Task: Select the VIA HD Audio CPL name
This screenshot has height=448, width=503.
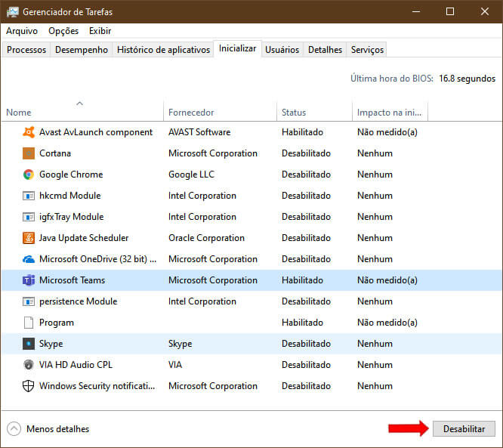Action: coord(76,365)
